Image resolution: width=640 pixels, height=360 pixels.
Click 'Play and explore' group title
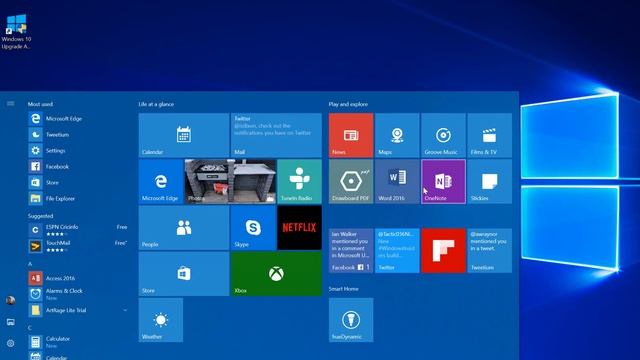(x=348, y=104)
